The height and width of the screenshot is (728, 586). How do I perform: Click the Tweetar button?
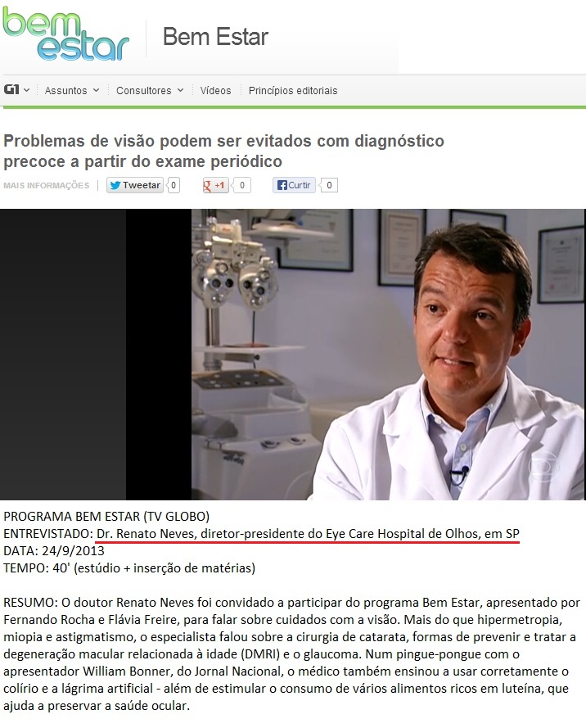[134, 185]
